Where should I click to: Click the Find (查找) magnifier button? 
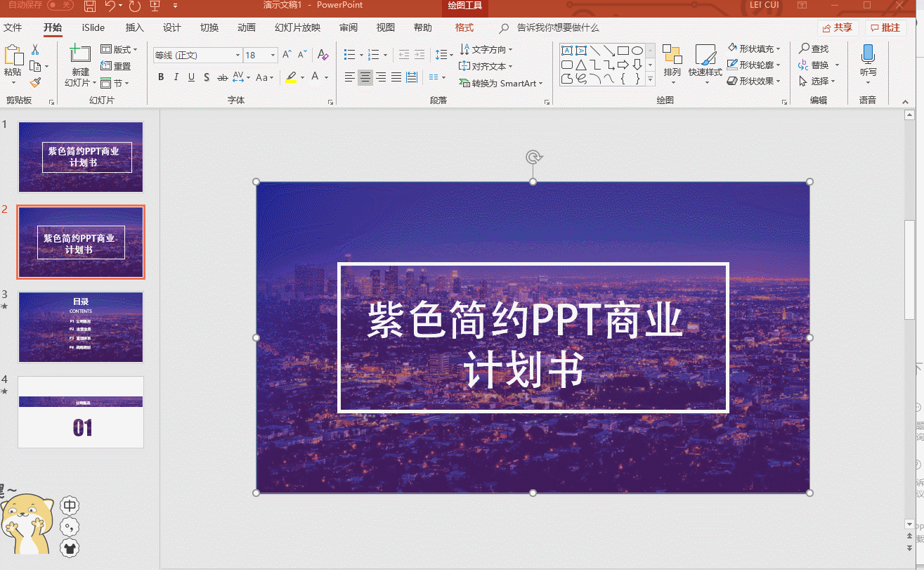tap(814, 48)
